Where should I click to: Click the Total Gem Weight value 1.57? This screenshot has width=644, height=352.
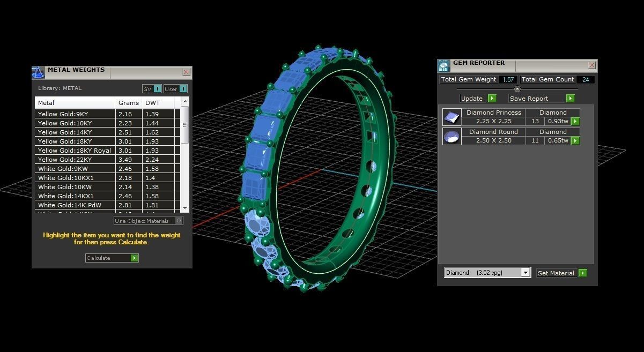point(508,79)
